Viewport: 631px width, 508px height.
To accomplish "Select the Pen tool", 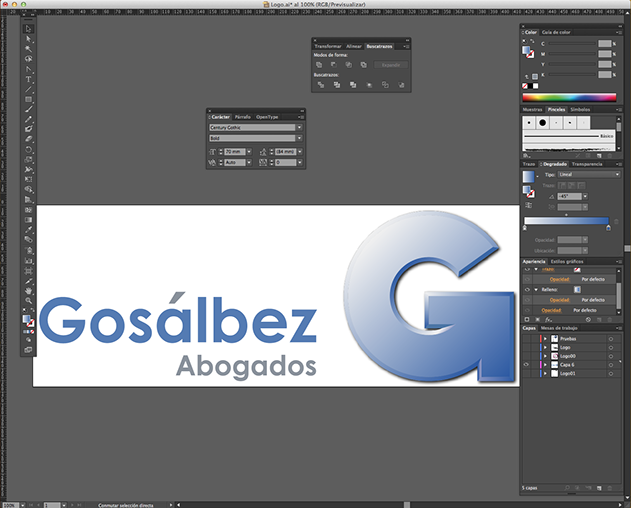I will tap(28, 69).
